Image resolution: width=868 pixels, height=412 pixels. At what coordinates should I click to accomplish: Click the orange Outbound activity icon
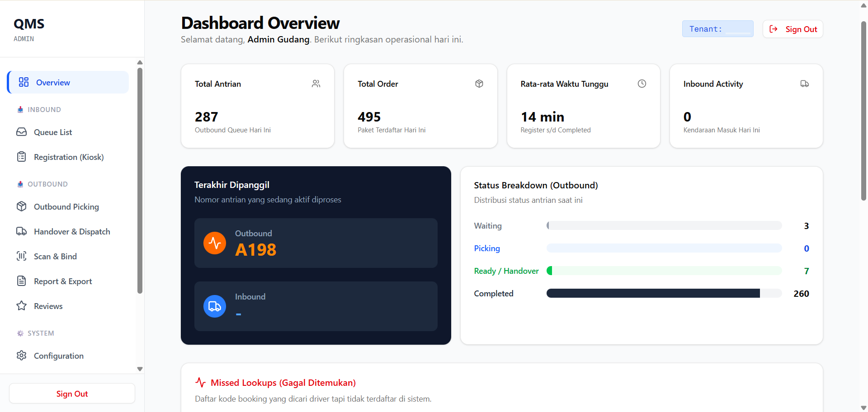[x=215, y=243]
